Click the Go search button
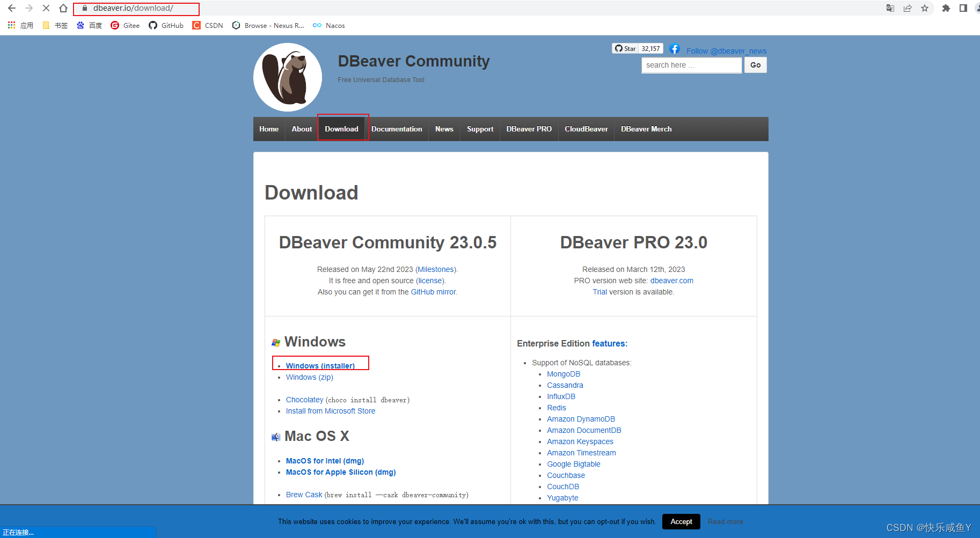The image size is (980, 538). click(755, 65)
